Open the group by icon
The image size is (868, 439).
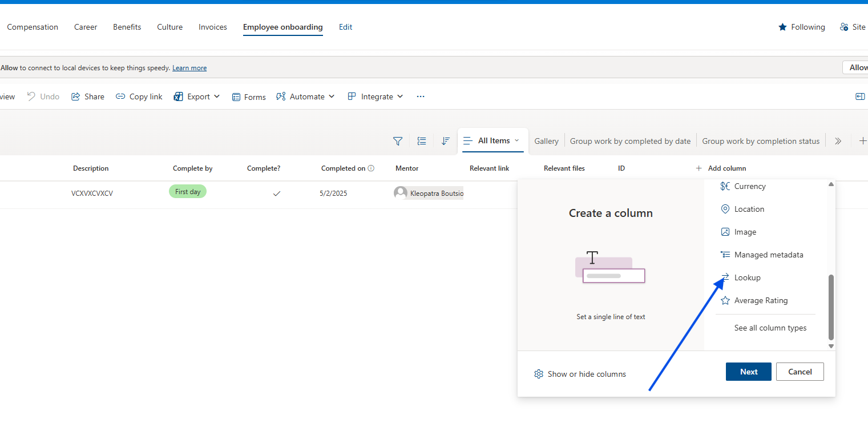tap(422, 141)
